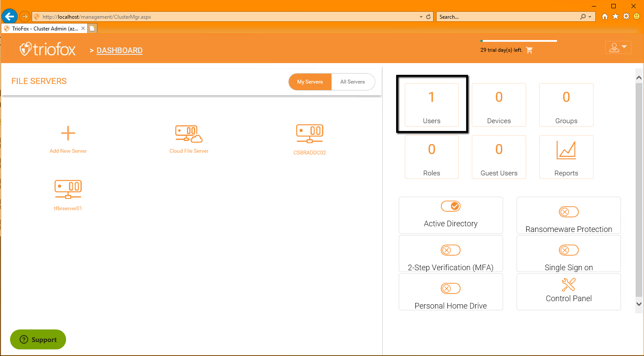Turn on Single Sign on toggle

click(x=568, y=250)
